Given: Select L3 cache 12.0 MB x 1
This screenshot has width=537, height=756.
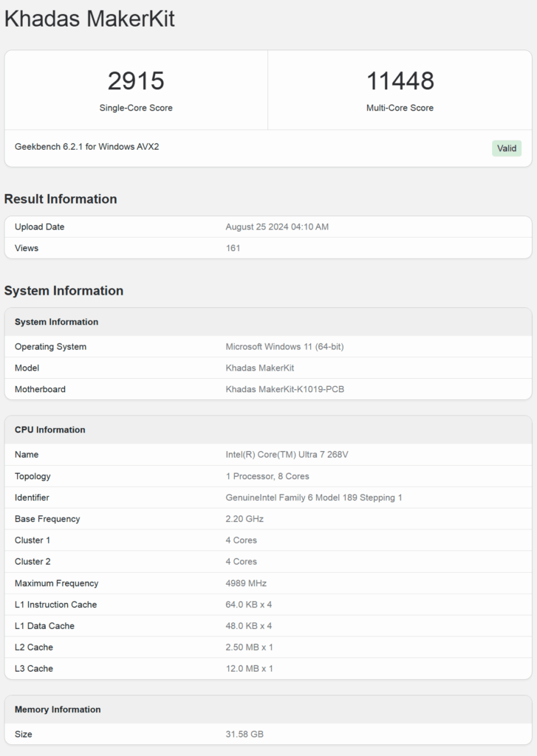Looking at the screenshot, I should click(x=249, y=669).
